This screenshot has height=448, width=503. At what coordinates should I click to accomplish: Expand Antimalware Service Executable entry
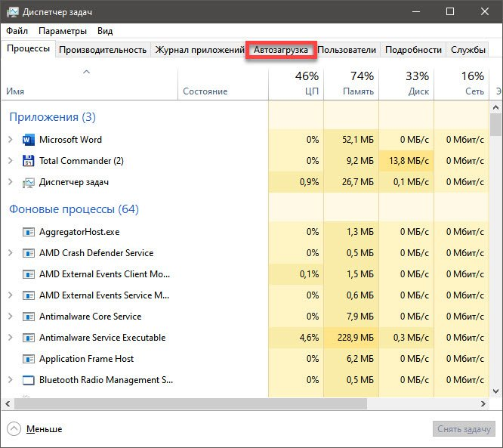click(11, 338)
